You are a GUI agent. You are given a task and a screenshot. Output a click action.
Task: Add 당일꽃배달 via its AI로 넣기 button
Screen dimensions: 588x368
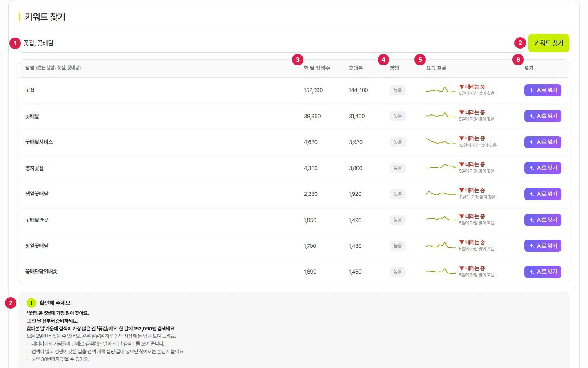click(x=543, y=246)
